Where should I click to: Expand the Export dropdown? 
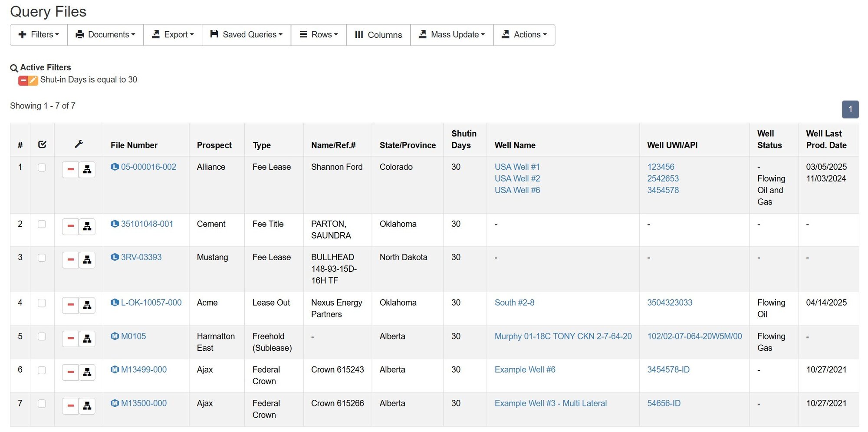[173, 35]
